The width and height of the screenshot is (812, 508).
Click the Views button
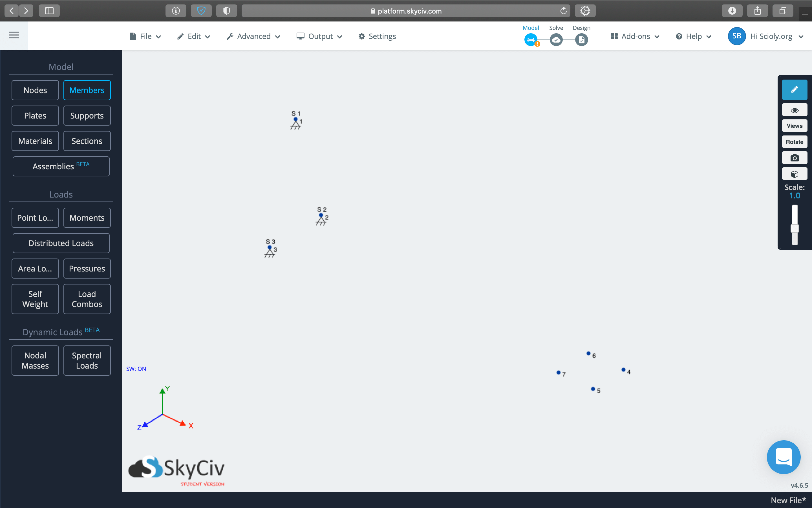tap(794, 126)
